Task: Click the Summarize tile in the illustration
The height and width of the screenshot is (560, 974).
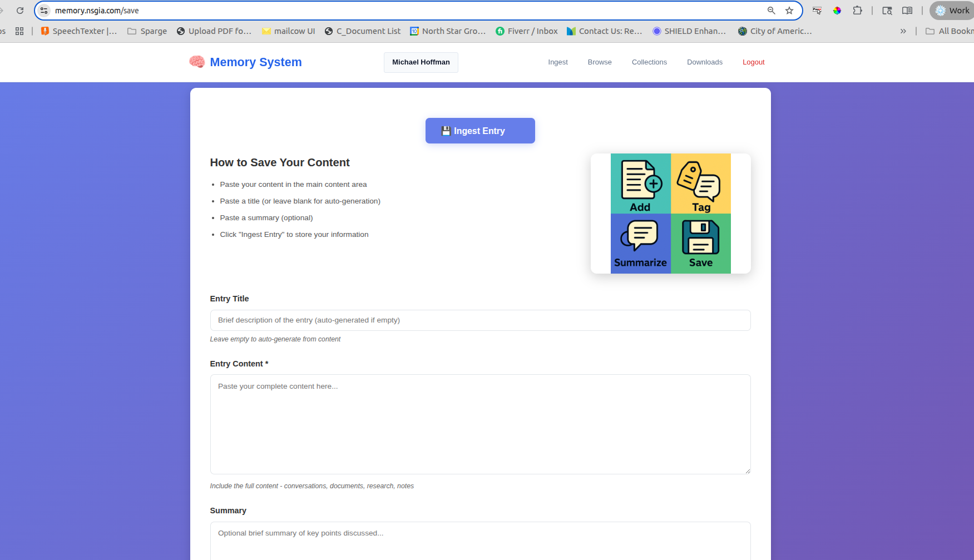Action: (x=641, y=244)
